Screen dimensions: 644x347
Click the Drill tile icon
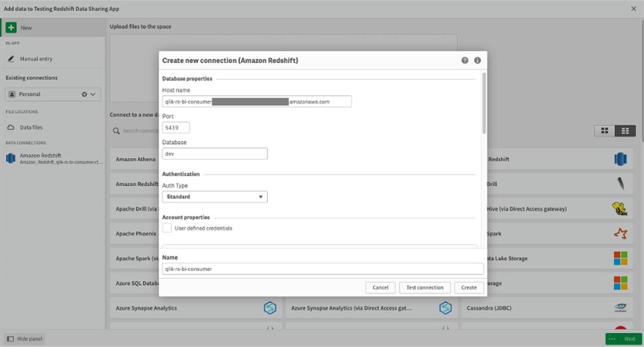pos(620,184)
